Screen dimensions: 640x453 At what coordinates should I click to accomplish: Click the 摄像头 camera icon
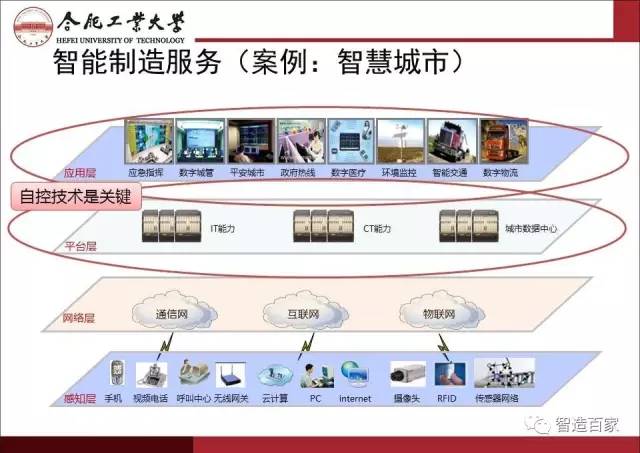(x=408, y=374)
